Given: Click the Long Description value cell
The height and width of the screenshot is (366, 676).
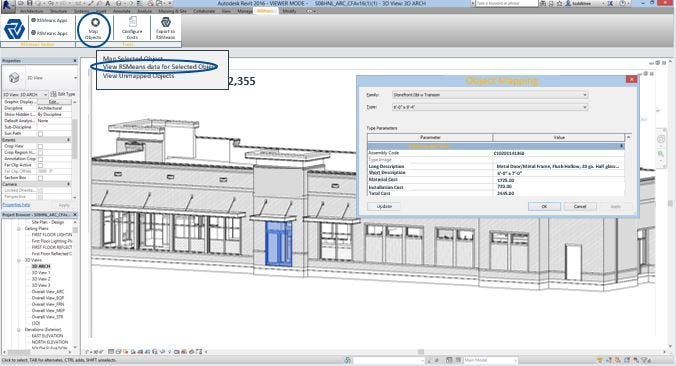Looking at the screenshot, I should pyautogui.click(x=559, y=166).
